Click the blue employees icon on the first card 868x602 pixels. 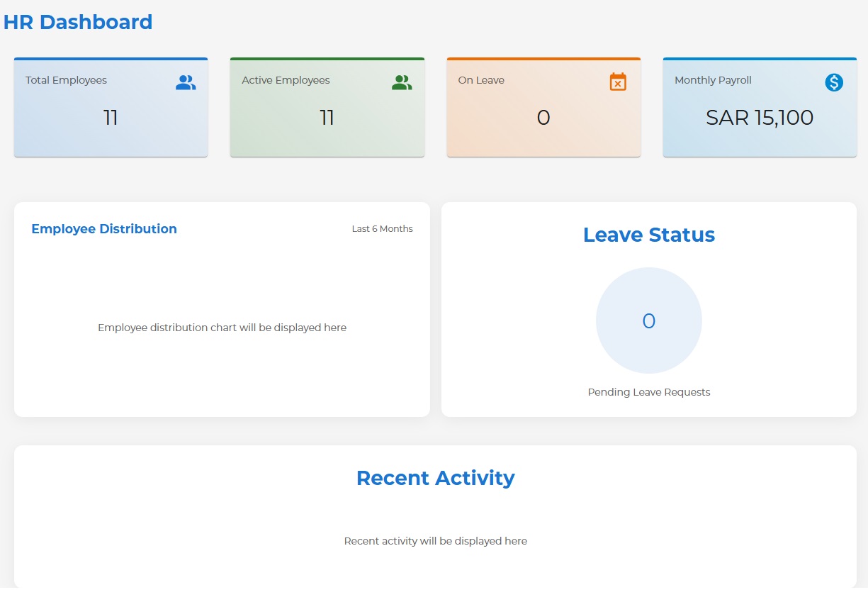(x=185, y=82)
